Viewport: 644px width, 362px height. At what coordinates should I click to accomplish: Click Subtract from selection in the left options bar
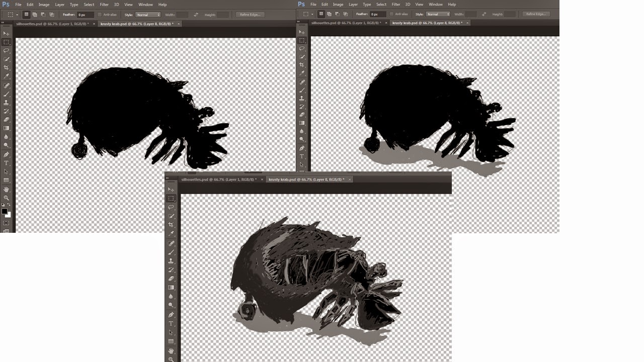[x=43, y=15]
